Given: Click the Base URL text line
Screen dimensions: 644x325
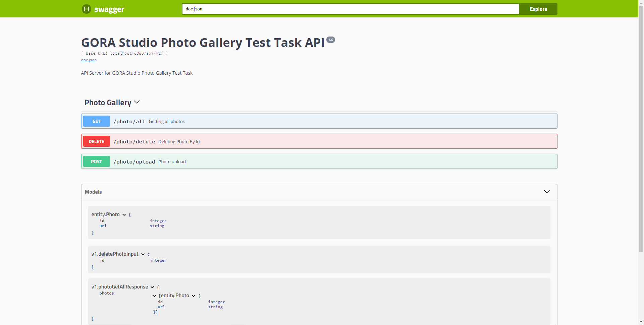Looking at the screenshot, I should [x=124, y=53].
